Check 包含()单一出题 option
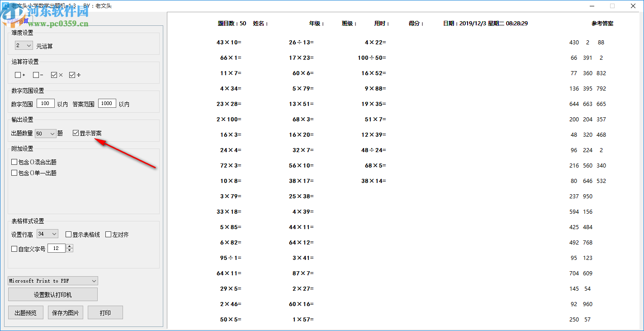The width and height of the screenshot is (644, 331). [14, 173]
